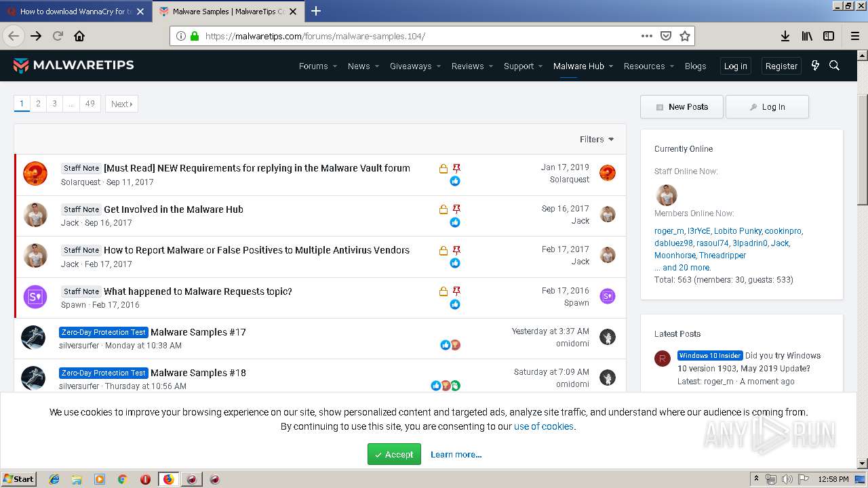Launch Chrome from the taskbar
Viewport: 868px width, 488px height.
122,479
